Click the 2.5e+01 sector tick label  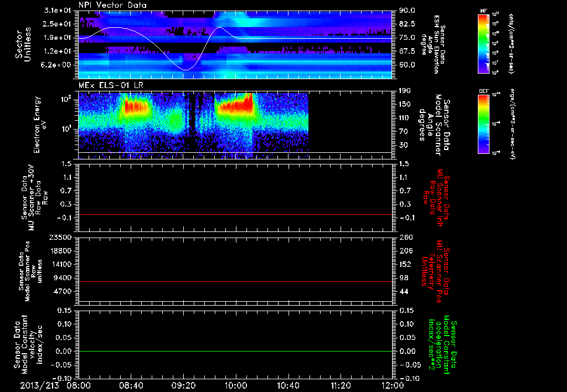pos(58,24)
